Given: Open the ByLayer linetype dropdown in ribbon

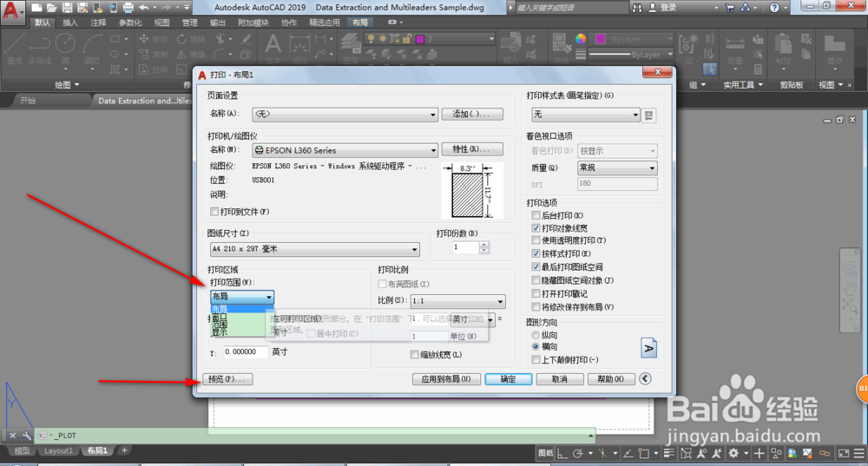Looking at the screenshot, I should coord(631,55).
